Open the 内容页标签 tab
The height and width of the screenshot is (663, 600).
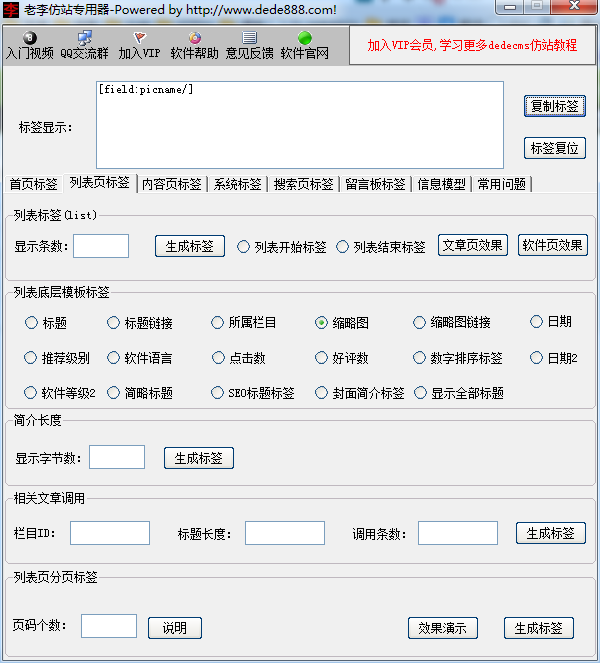click(x=172, y=184)
